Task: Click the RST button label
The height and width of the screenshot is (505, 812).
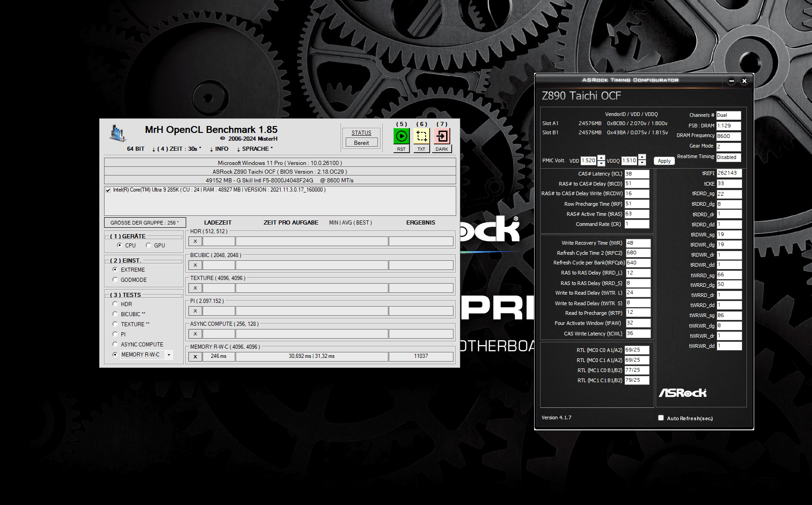Action: [x=401, y=149]
